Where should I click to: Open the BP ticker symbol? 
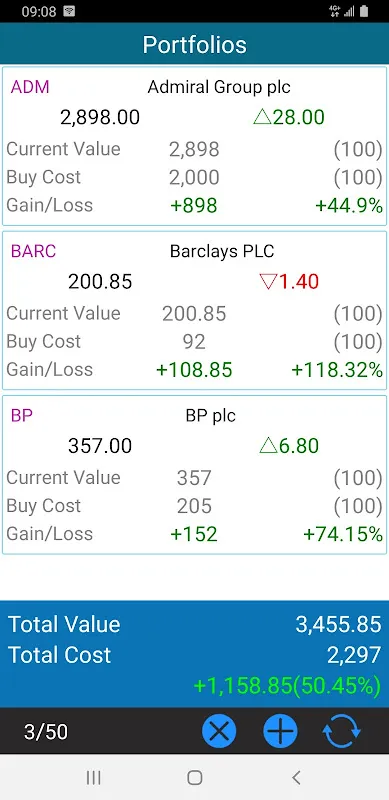(22, 415)
